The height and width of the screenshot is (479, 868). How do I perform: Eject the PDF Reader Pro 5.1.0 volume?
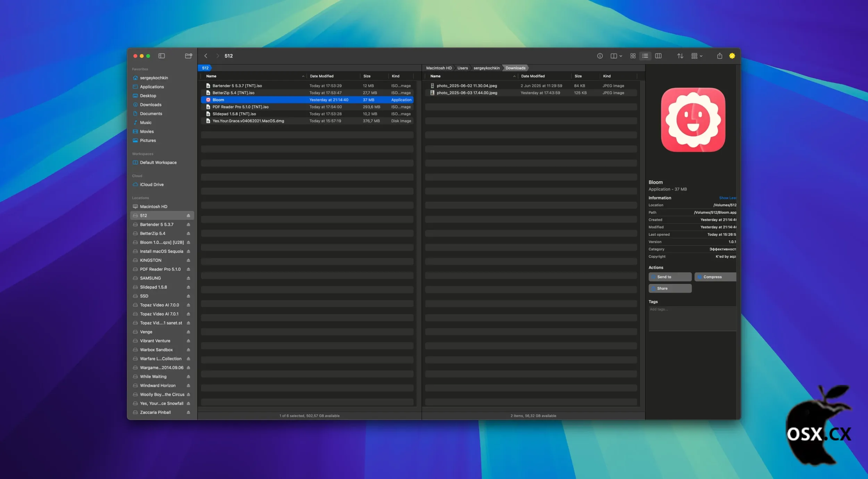pyautogui.click(x=188, y=270)
